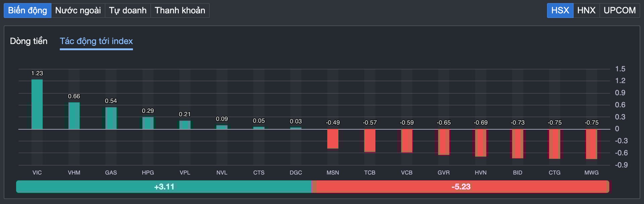
Task: Click the VIC green bar
Action: point(37,104)
